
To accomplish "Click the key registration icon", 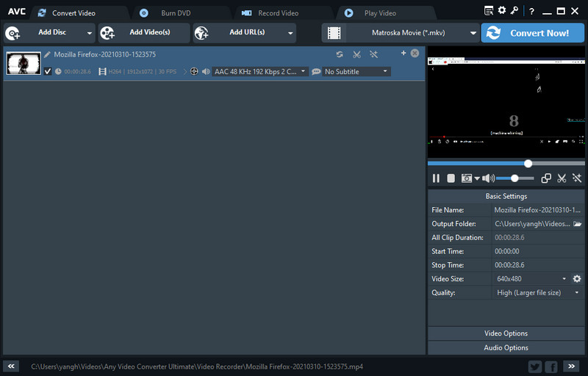I will point(514,11).
